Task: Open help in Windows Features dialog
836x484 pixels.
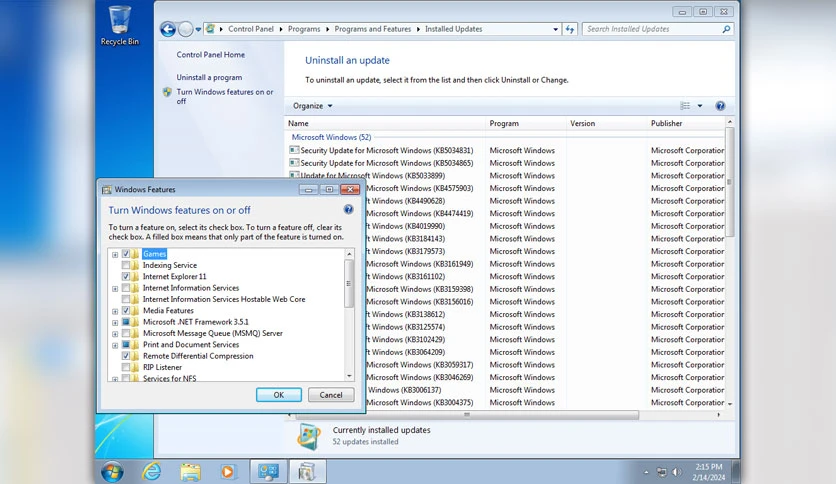Action: (x=348, y=209)
